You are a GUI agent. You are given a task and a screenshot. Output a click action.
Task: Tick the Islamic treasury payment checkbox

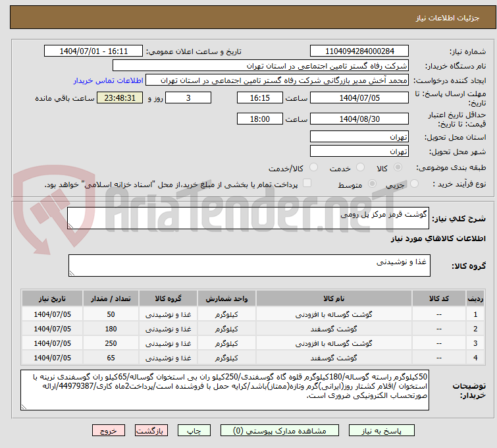[x=307, y=183]
